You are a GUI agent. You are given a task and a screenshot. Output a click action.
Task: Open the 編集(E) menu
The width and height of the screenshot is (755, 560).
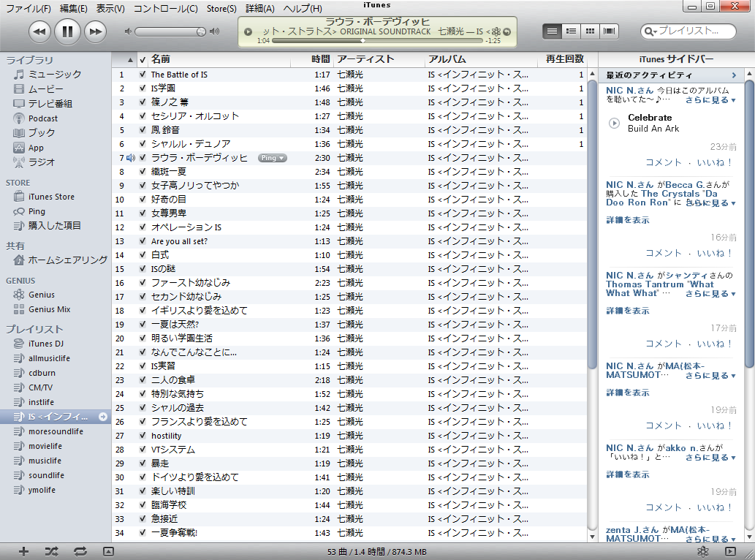tap(73, 8)
